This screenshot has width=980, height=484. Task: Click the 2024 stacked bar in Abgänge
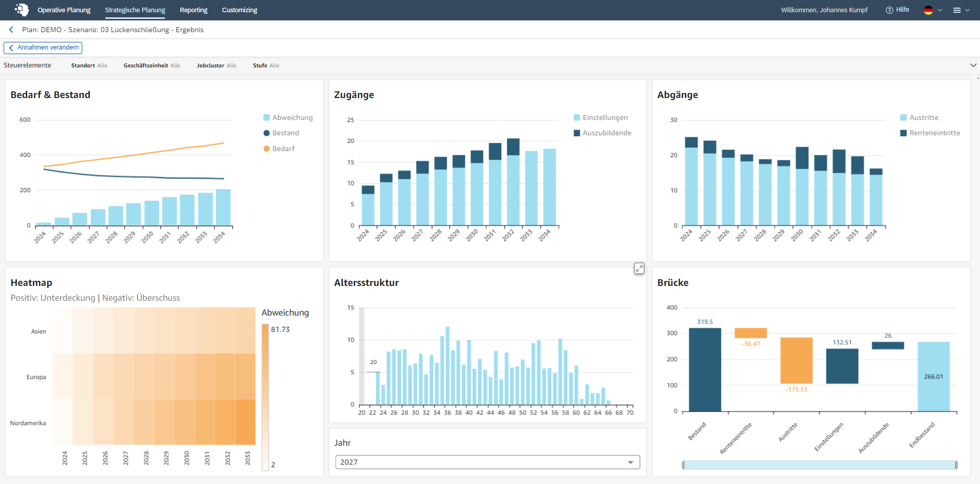691,181
